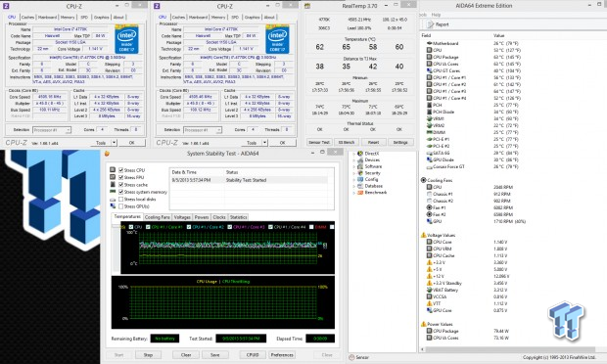Click the Benchmark tree item icon
Viewport: 607px width, 364px height.
point(360,193)
